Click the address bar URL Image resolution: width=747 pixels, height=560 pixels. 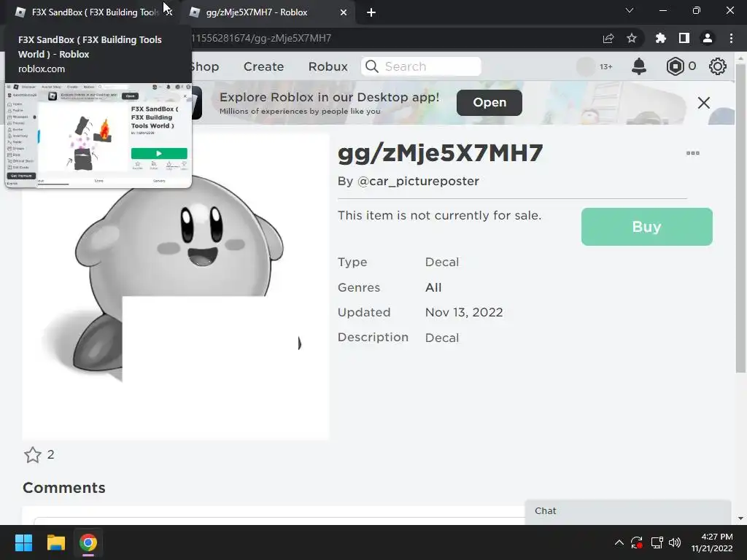click(261, 38)
